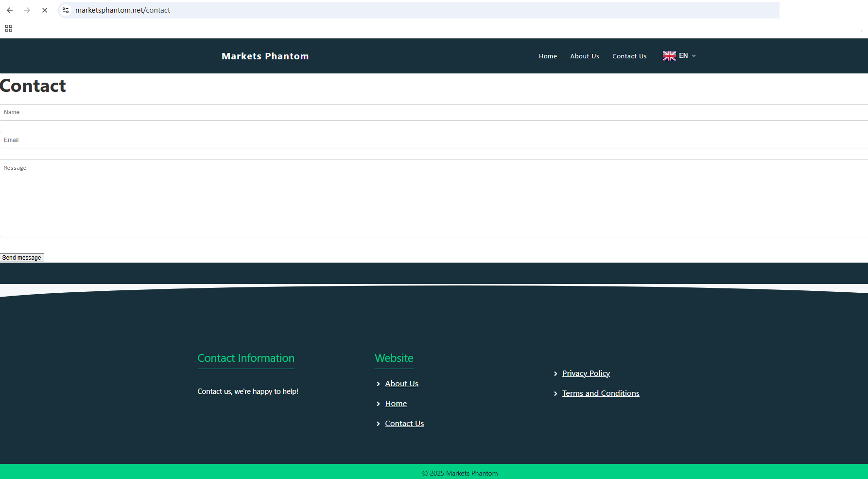Click the Markets Phantom site logo
868x479 pixels.
click(265, 56)
